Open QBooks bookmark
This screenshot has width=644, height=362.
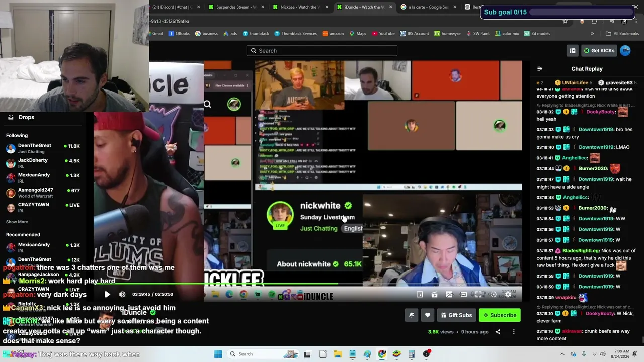[179, 34]
